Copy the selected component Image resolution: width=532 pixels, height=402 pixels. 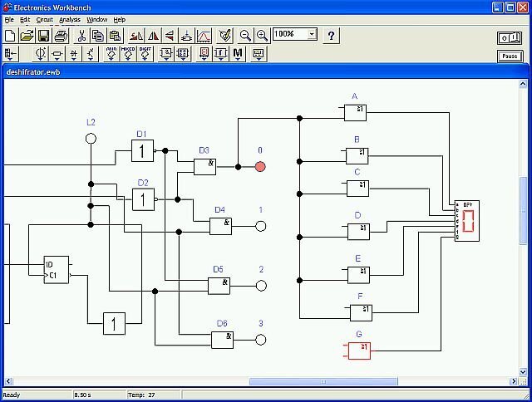pos(98,35)
